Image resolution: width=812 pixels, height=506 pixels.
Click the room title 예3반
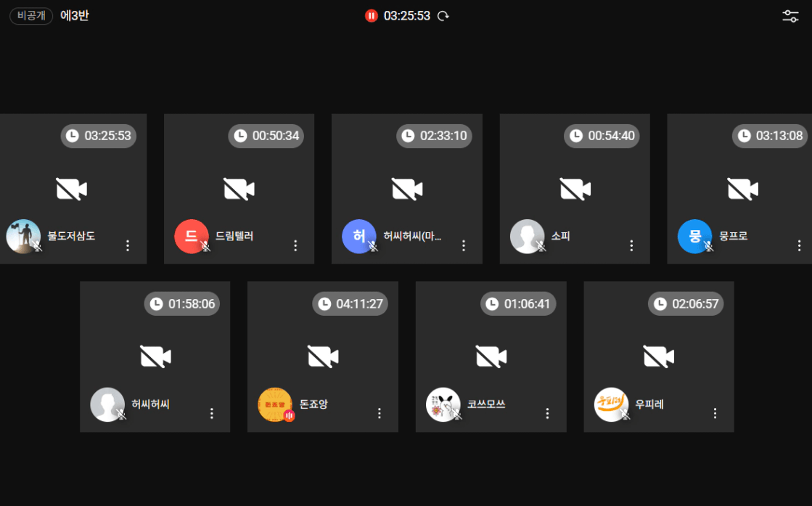75,16
